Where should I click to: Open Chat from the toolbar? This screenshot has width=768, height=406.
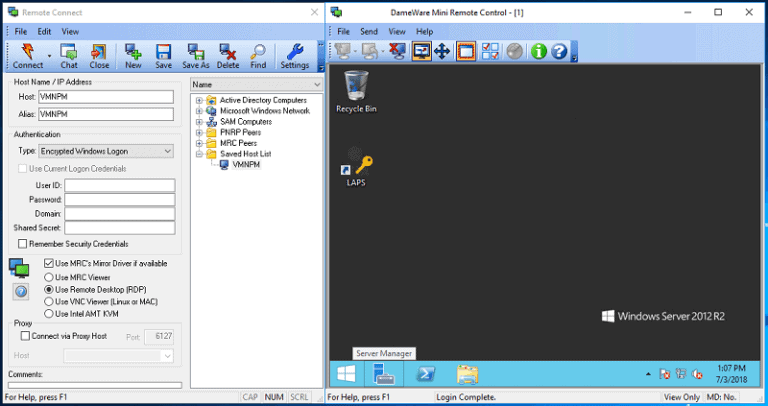68,56
